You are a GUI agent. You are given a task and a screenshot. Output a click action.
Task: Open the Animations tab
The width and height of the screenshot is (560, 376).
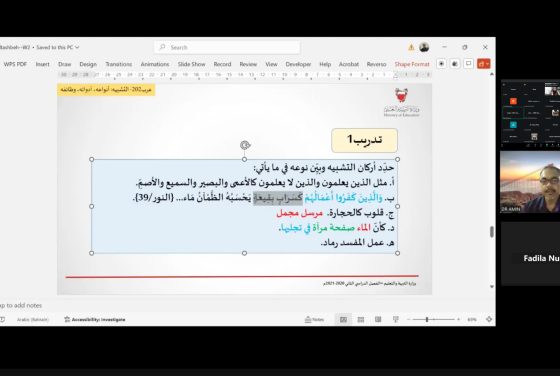coord(155,64)
